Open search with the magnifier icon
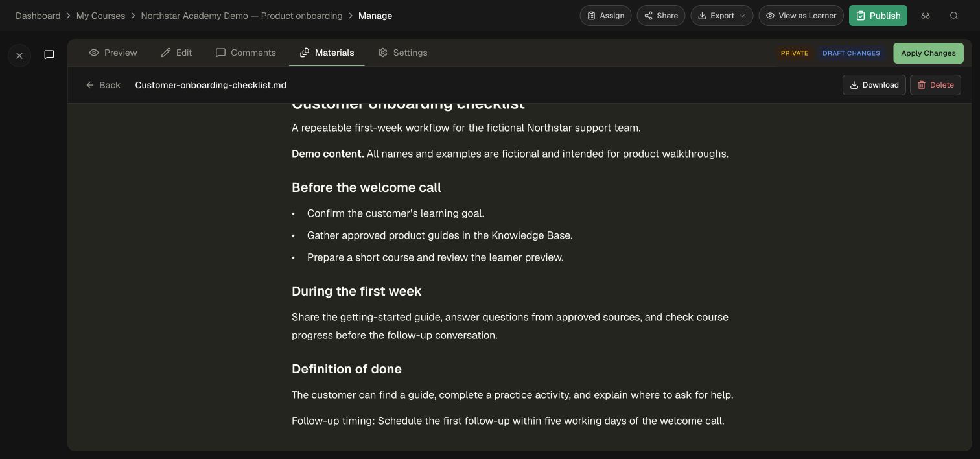 (x=954, y=16)
